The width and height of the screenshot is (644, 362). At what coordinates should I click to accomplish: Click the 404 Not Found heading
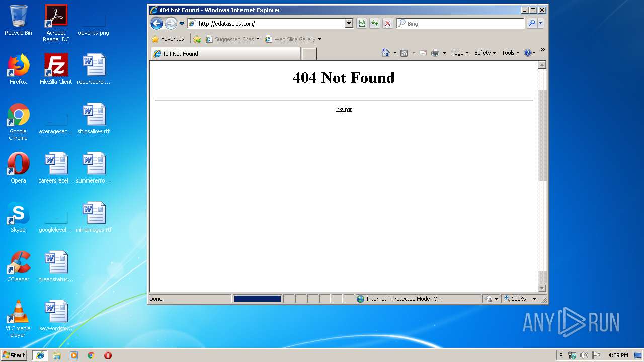tap(344, 78)
